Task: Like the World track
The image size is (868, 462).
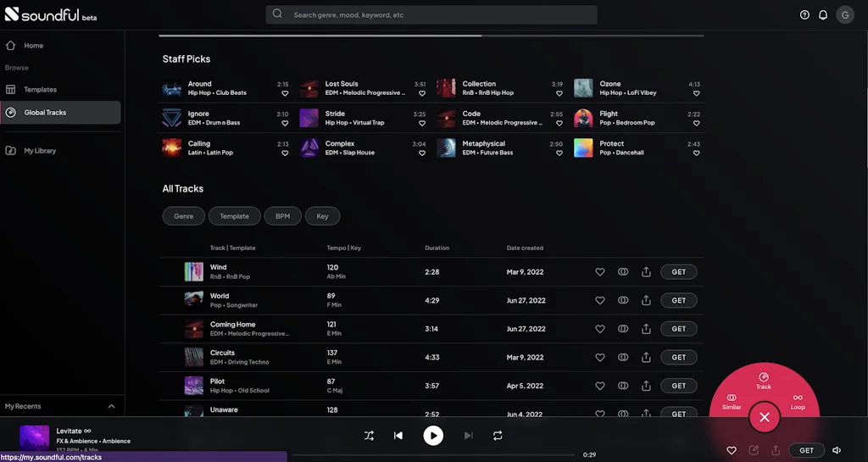Action: pos(599,300)
